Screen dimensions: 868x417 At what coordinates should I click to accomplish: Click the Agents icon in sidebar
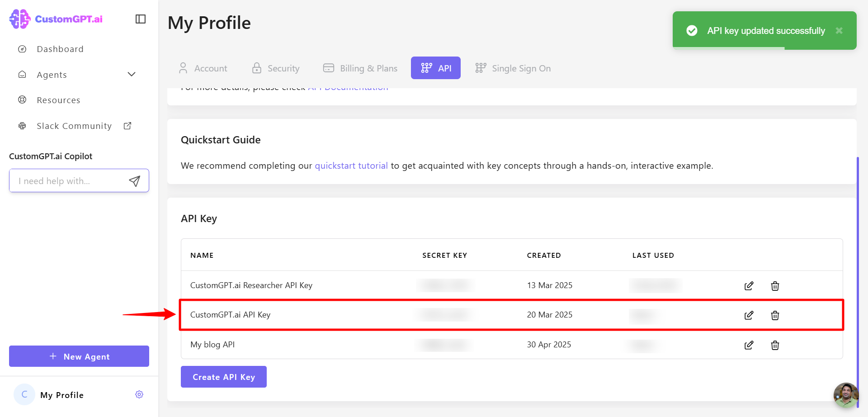point(22,74)
